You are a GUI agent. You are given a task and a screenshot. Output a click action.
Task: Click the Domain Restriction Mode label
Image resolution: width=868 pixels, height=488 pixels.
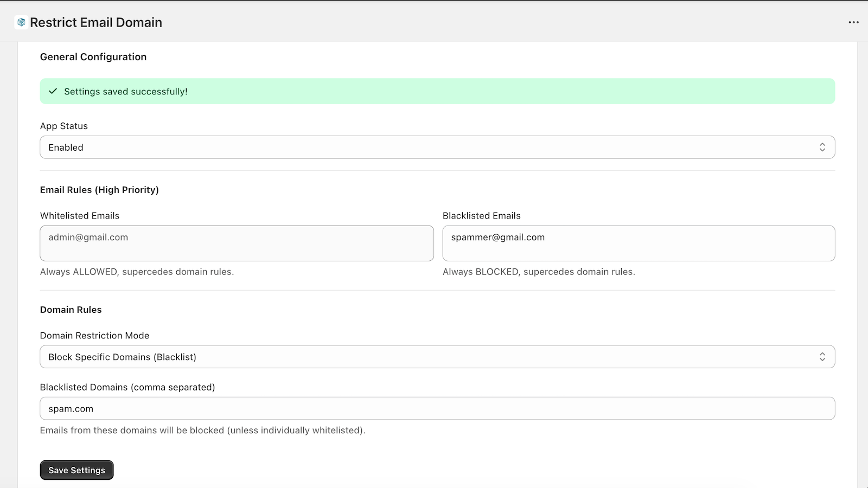pos(95,336)
